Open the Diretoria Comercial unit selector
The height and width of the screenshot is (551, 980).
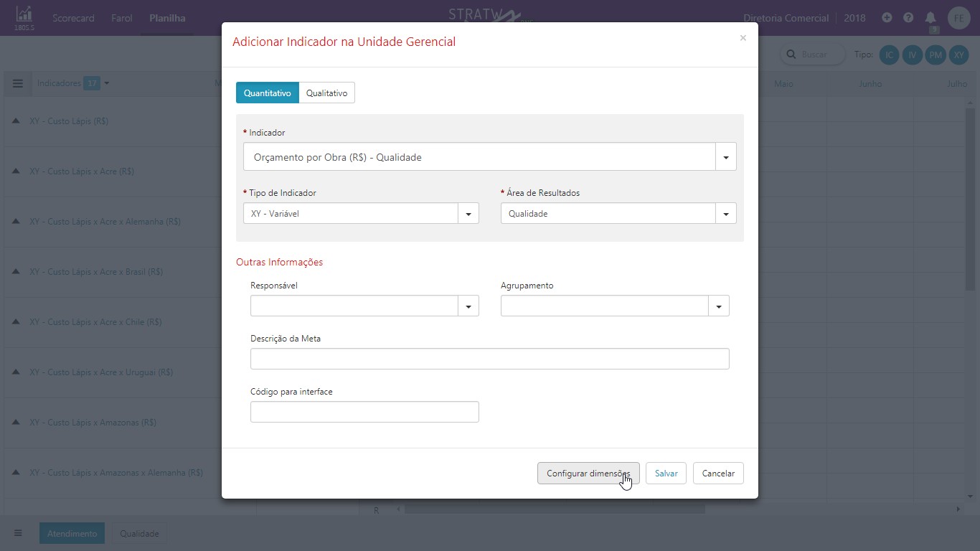786,18
